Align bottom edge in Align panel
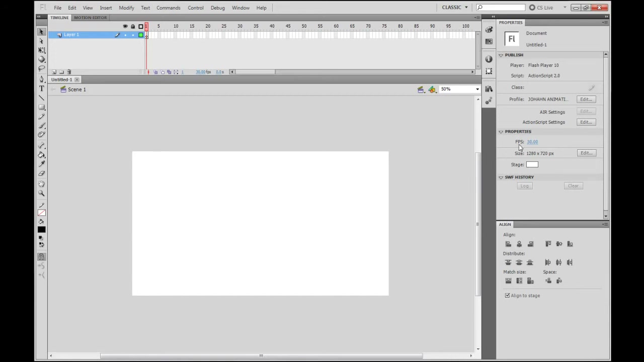The image size is (644, 362). (x=570, y=244)
